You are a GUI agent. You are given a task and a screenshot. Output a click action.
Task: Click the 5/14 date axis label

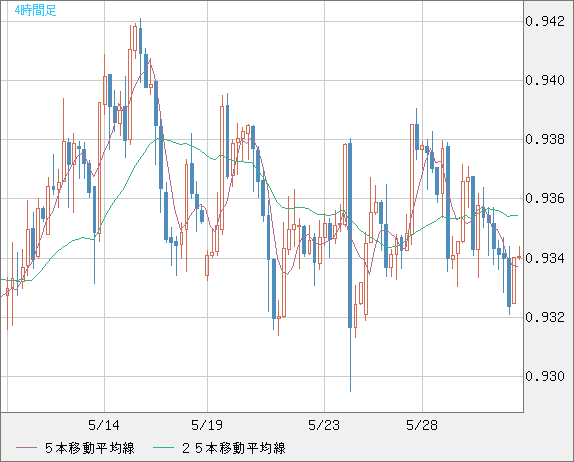(104, 425)
